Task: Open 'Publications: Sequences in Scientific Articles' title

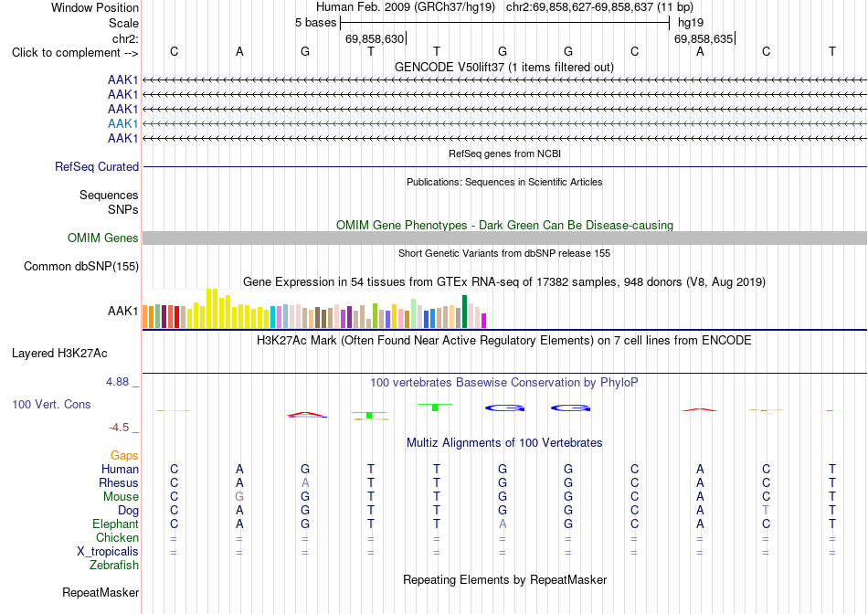Action: pos(504,182)
